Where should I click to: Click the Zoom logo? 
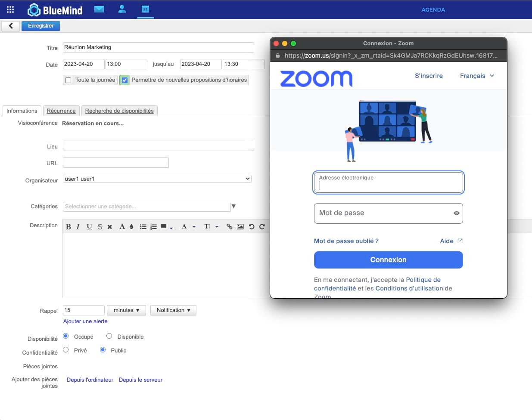[x=316, y=78]
